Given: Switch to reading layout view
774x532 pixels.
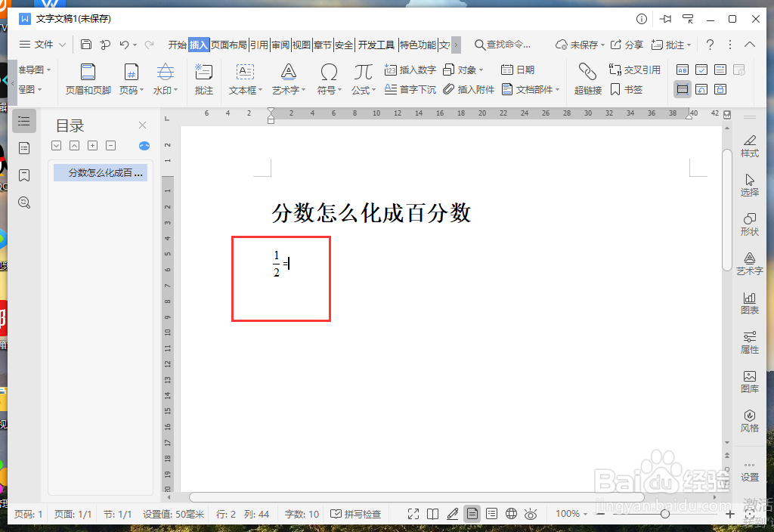Looking at the screenshot, I should coord(432,514).
